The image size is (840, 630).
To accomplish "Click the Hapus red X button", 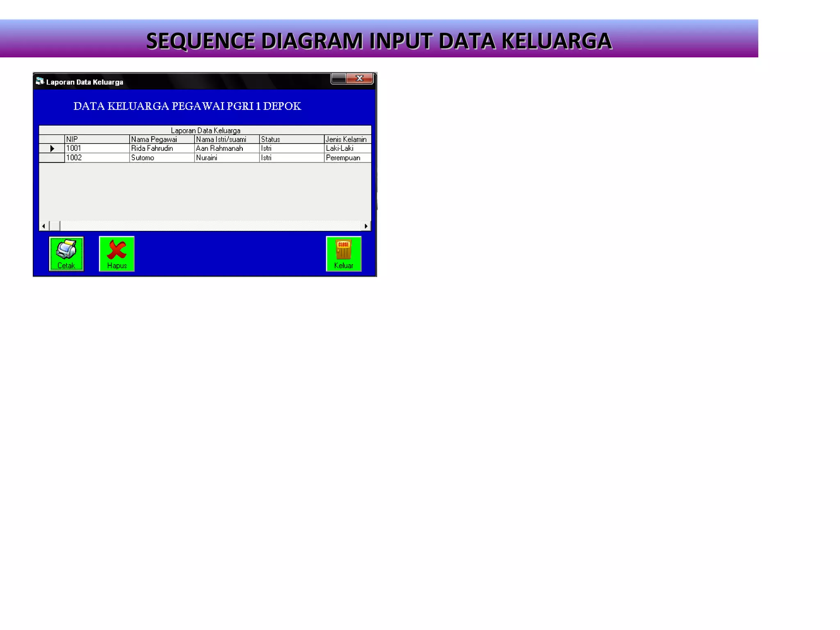I will pos(117,254).
